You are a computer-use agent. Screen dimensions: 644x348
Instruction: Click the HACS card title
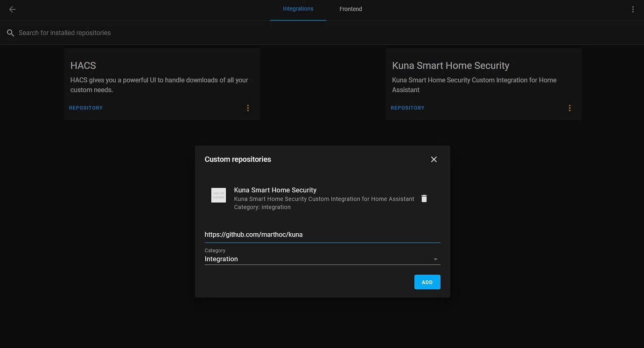[83, 65]
